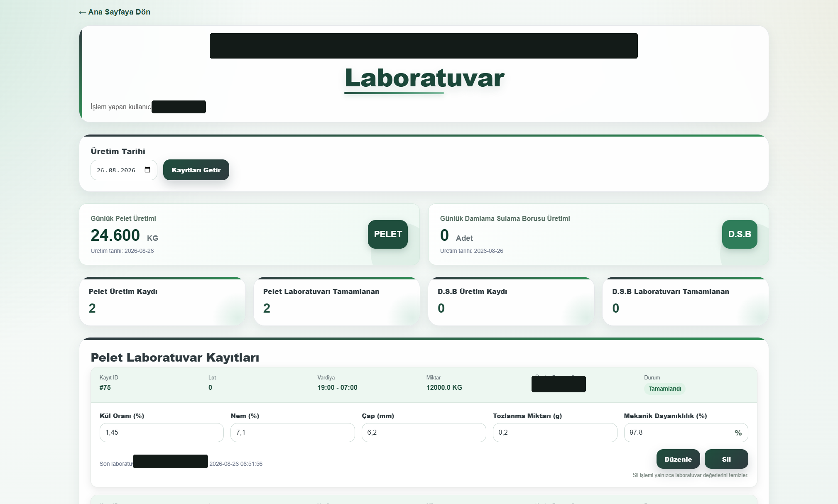Click the Pelet Laboratuvar Kayıtları heading

pos(175,357)
